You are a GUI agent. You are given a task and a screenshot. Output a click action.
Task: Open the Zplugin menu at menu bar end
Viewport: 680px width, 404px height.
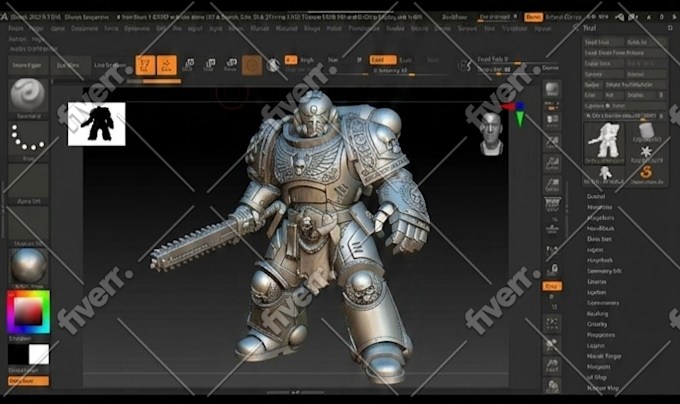coord(543,28)
